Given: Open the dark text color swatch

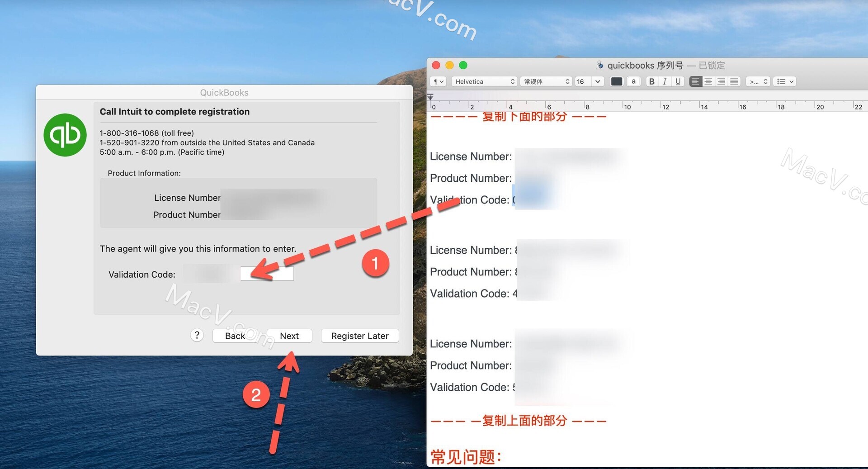Looking at the screenshot, I should coord(617,81).
